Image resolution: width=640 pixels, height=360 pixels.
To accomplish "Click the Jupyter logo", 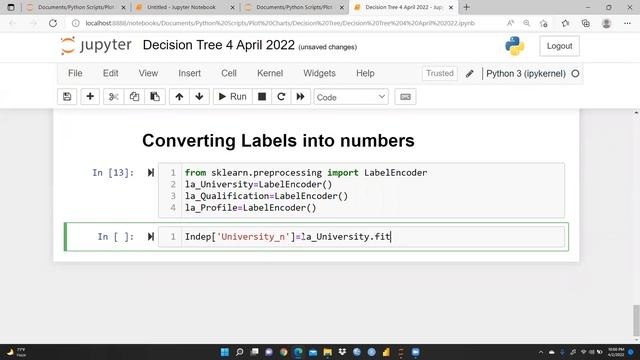I will pos(96,45).
